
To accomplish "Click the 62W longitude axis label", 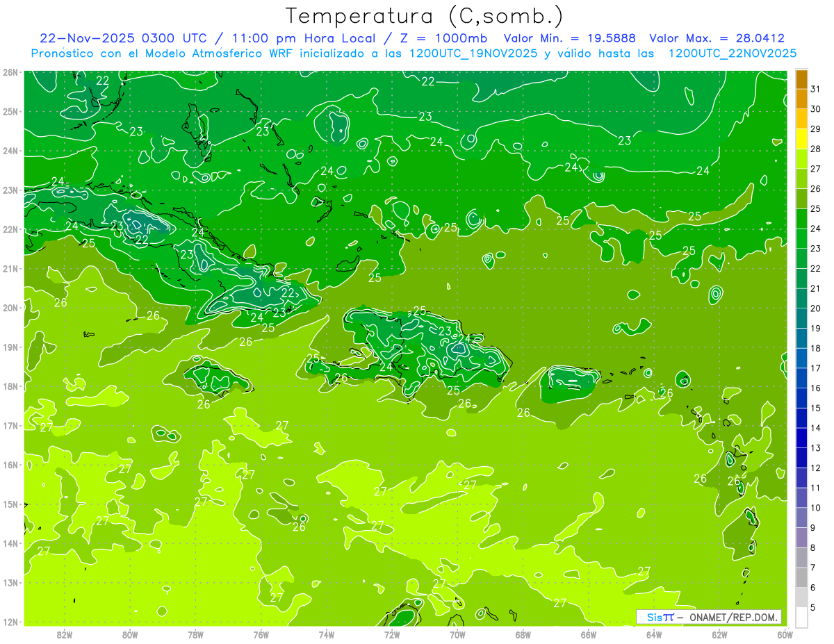I will (x=719, y=634).
